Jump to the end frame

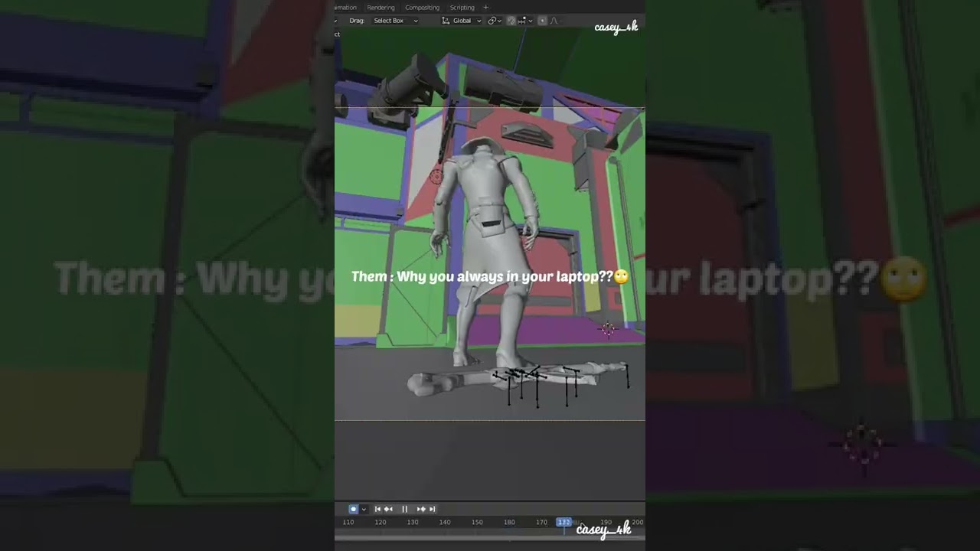pyautogui.click(x=432, y=509)
